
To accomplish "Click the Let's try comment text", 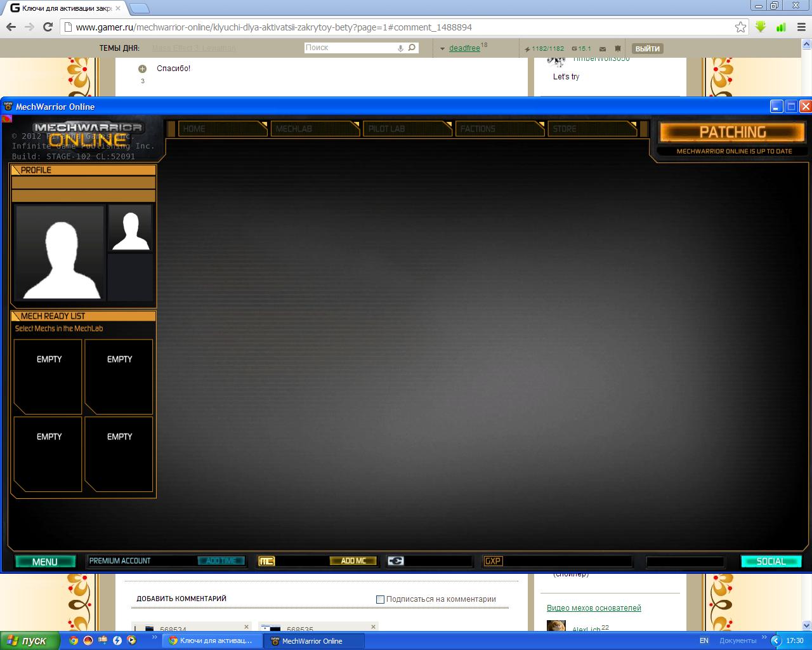I will point(566,77).
